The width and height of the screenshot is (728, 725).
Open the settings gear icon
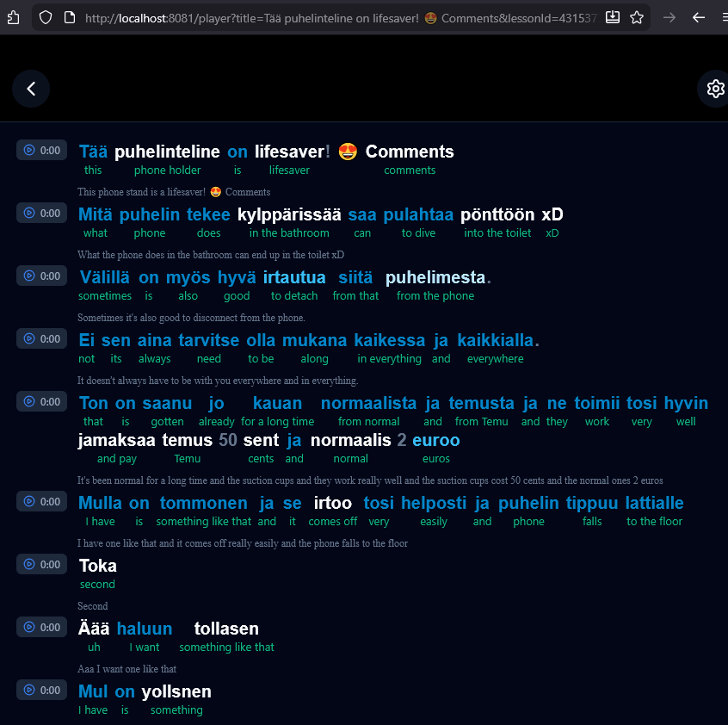point(715,89)
